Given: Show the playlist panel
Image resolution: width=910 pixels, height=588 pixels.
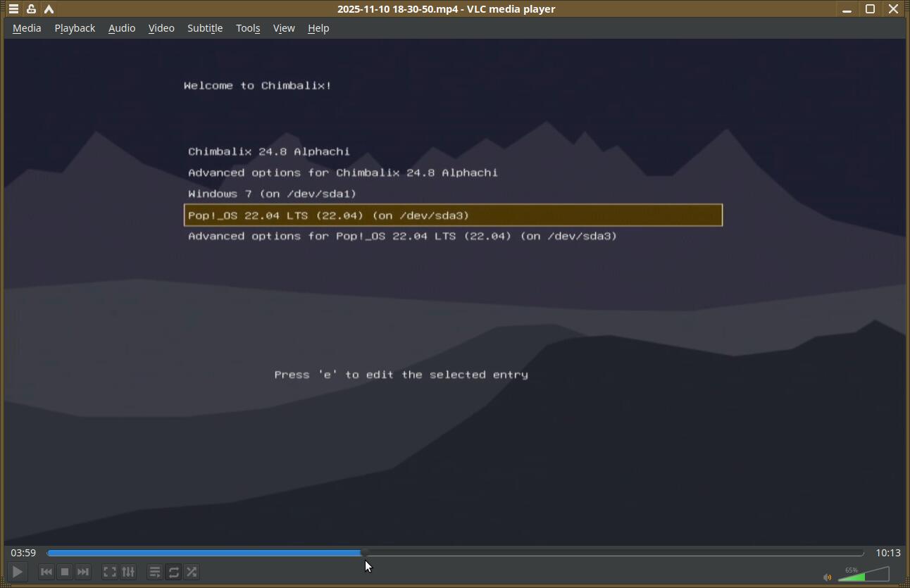Looking at the screenshot, I should (x=155, y=572).
